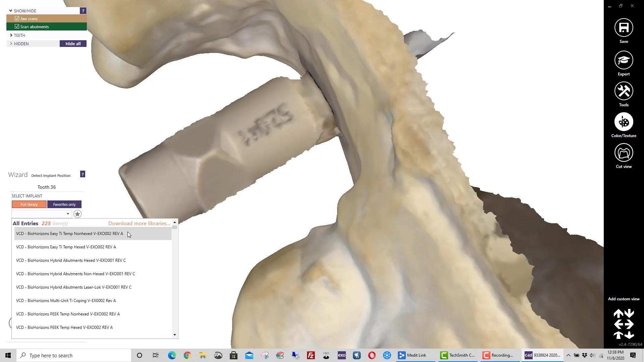Open Microsoft Store taskbar icon
Screen dimensions: 644x362
coord(234,355)
